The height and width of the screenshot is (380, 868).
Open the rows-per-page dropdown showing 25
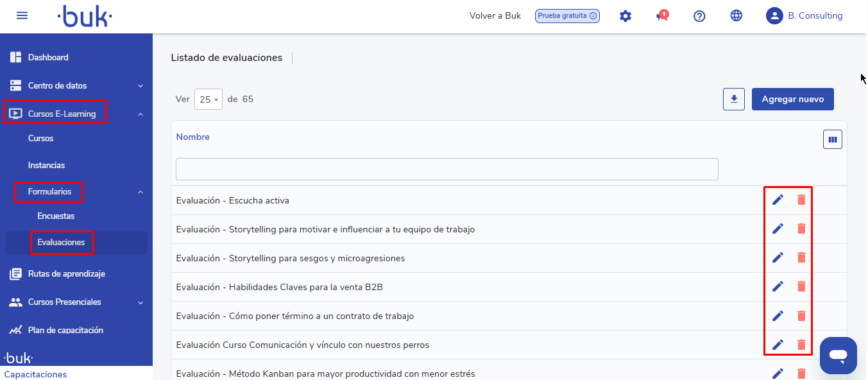208,99
